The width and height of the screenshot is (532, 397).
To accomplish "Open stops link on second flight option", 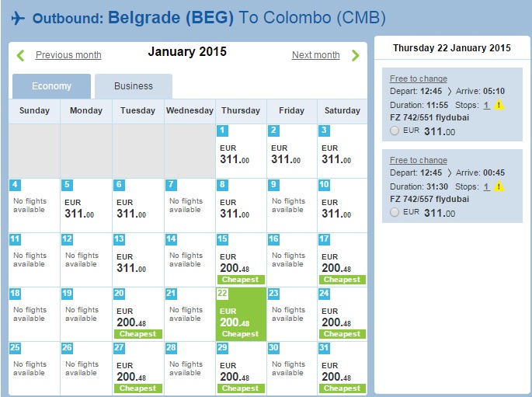I will tap(486, 186).
